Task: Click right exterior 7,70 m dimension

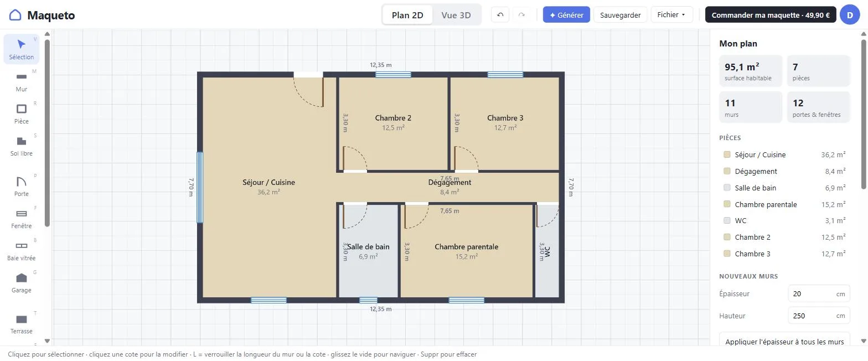Action: click(571, 187)
